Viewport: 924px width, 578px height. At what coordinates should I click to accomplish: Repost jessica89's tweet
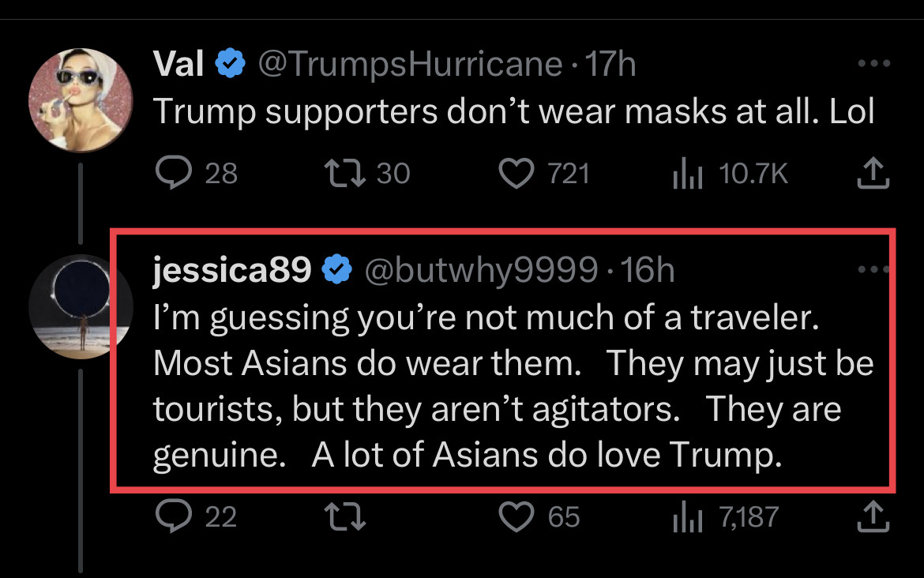pyautogui.click(x=344, y=517)
